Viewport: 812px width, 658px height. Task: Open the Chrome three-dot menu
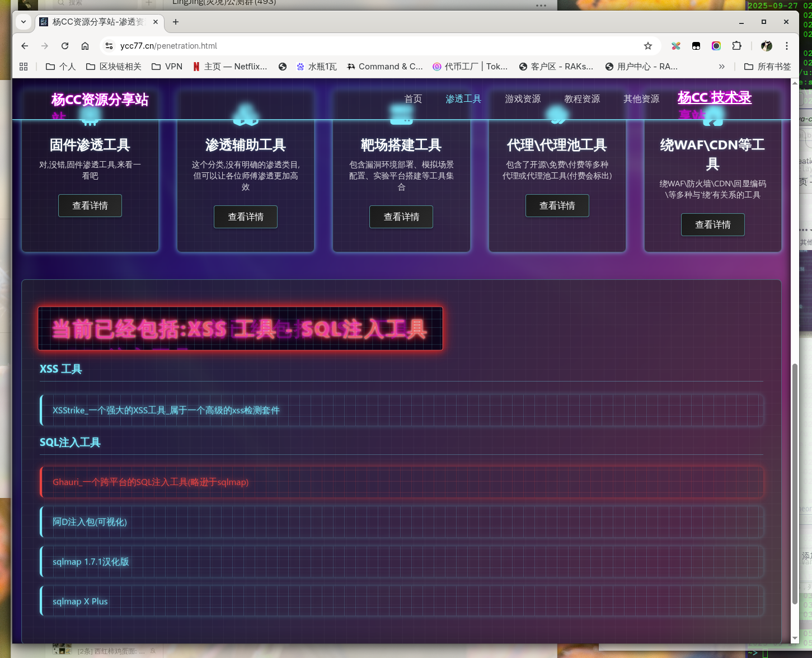click(x=787, y=46)
